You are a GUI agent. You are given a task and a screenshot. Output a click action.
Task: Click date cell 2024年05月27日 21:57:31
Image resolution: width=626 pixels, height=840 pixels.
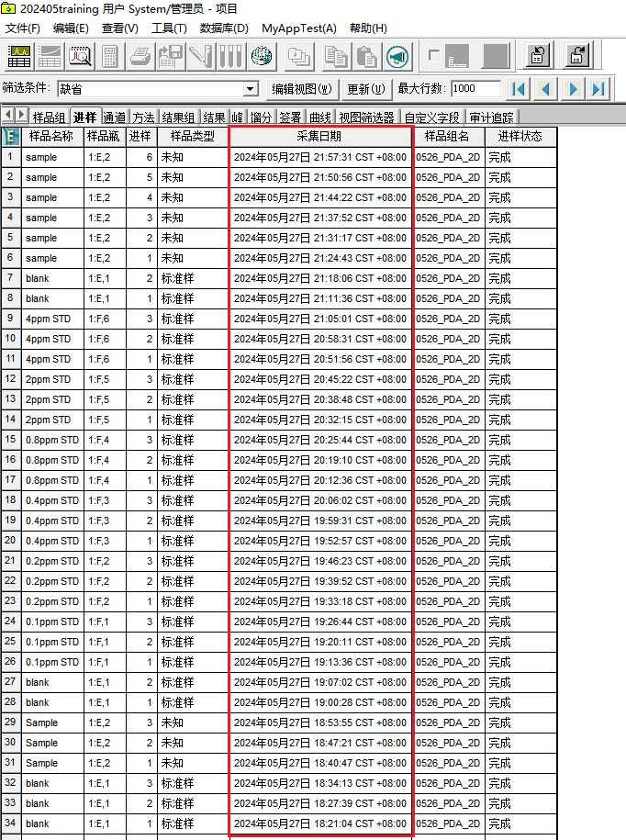[x=319, y=157]
